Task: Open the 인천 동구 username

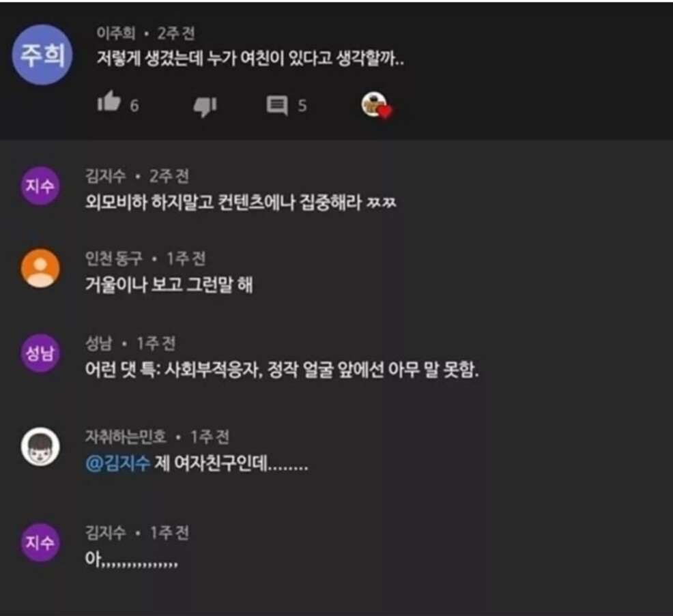Action: click(113, 259)
